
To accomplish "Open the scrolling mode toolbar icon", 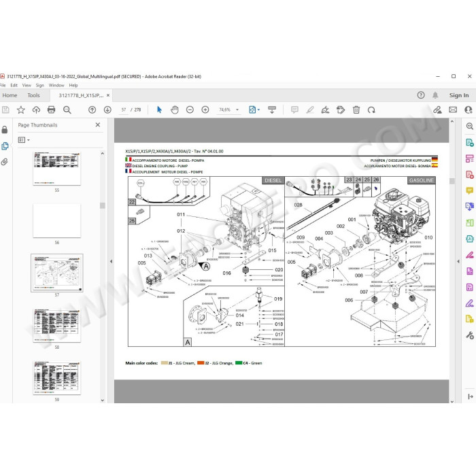I will coord(272,109).
